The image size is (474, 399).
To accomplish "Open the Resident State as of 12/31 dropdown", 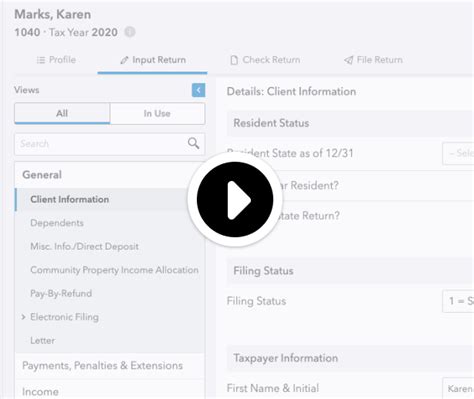I will (x=458, y=153).
